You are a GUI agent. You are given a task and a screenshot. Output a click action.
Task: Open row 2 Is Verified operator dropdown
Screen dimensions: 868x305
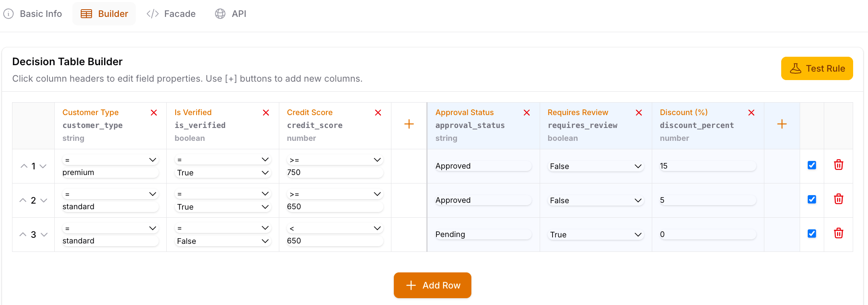coord(223,194)
